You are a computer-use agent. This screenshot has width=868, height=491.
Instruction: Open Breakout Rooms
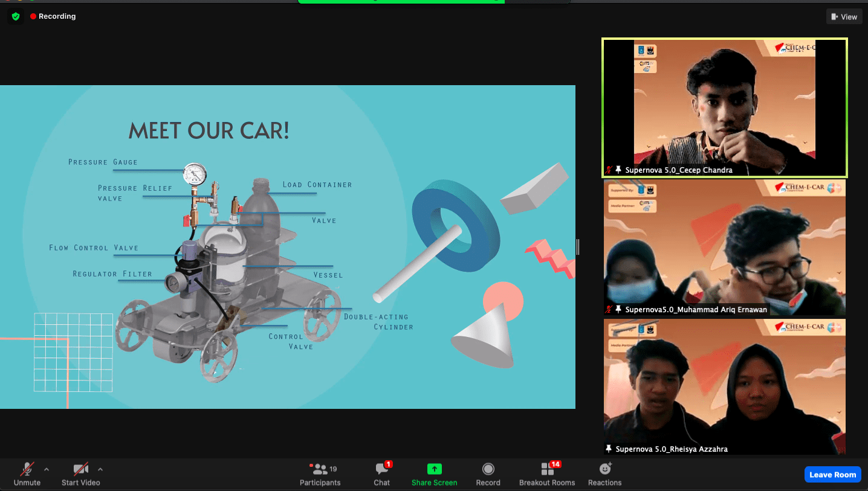[547, 474]
